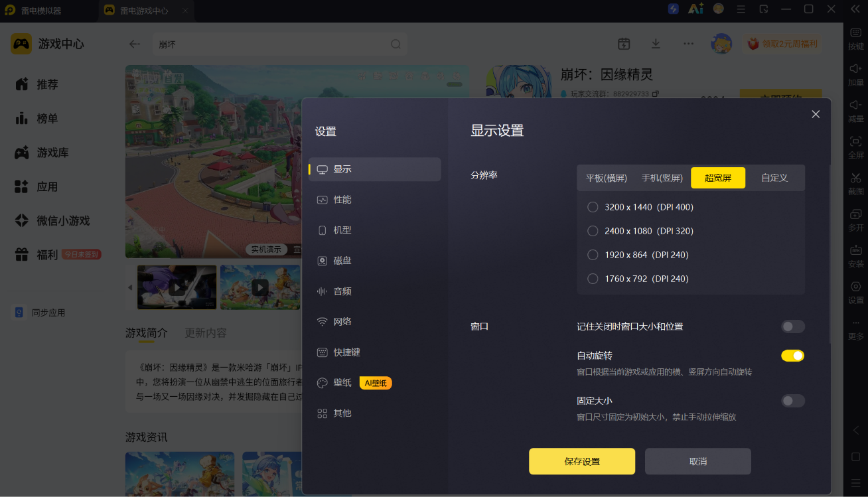Screen dimensions: 868x497
Task: Open the 自定义 resolution tab
Action: click(774, 178)
